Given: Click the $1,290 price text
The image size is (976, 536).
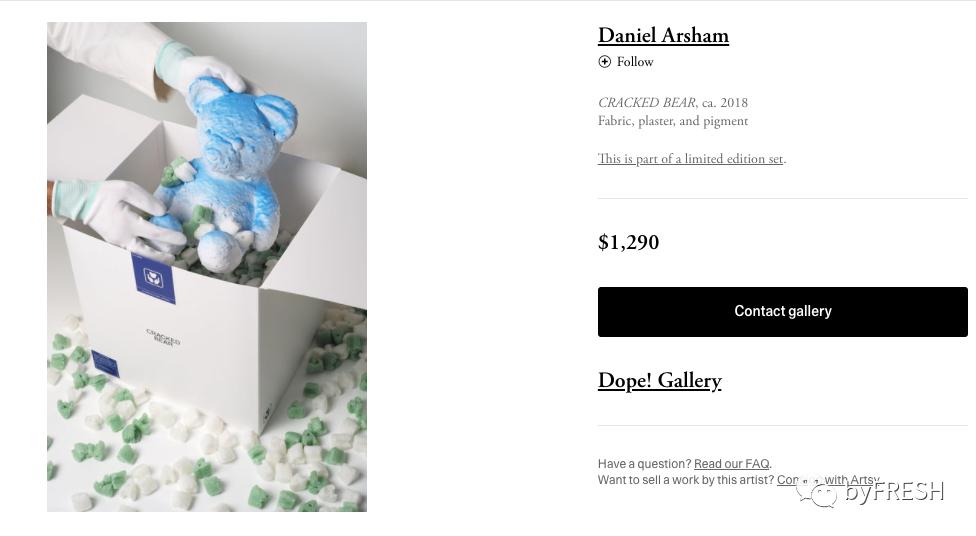Looking at the screenshot, I should pyautogui.click(x=628, y=243).
